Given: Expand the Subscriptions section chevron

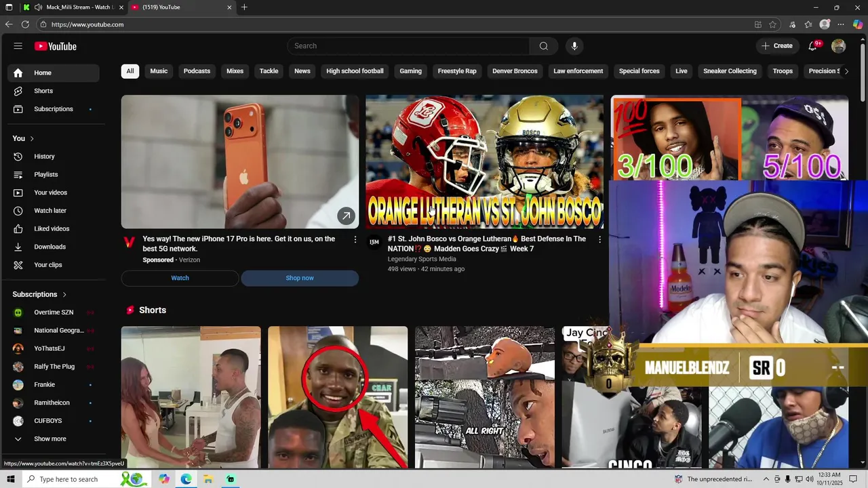Looking at the screenshot, I should 64,294.
